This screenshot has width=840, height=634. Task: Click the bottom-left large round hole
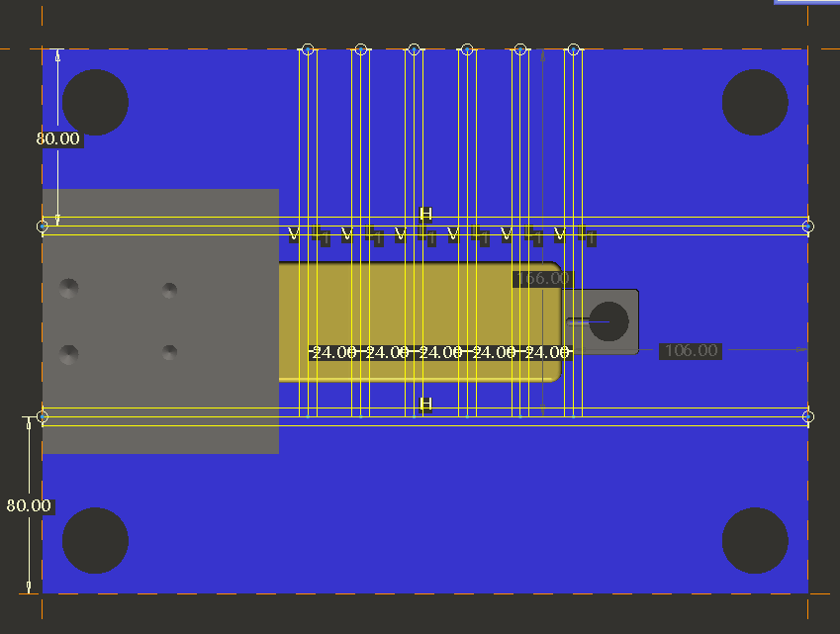(x=95, y=540)
